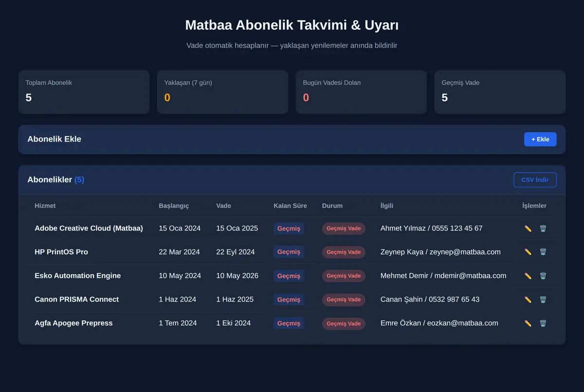Click the Matbaa Abonelik Takvimi & Uyarı heading

(292, 25)
